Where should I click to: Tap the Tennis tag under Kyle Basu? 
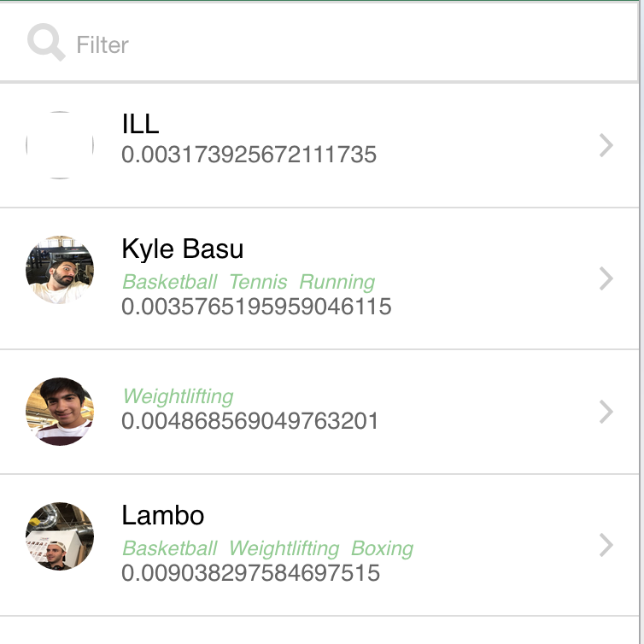pos(258,282)
